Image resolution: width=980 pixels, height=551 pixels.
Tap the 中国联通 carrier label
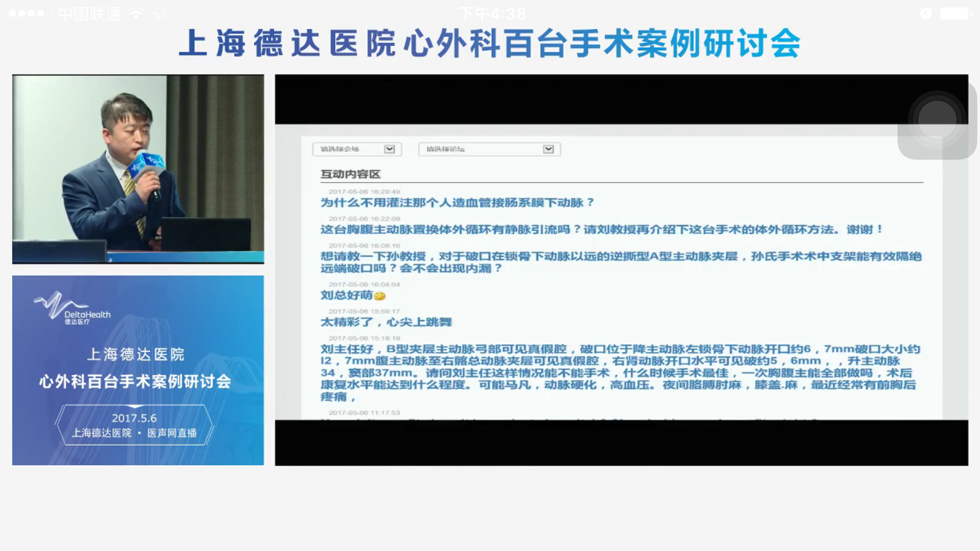[x=89, y=14]
